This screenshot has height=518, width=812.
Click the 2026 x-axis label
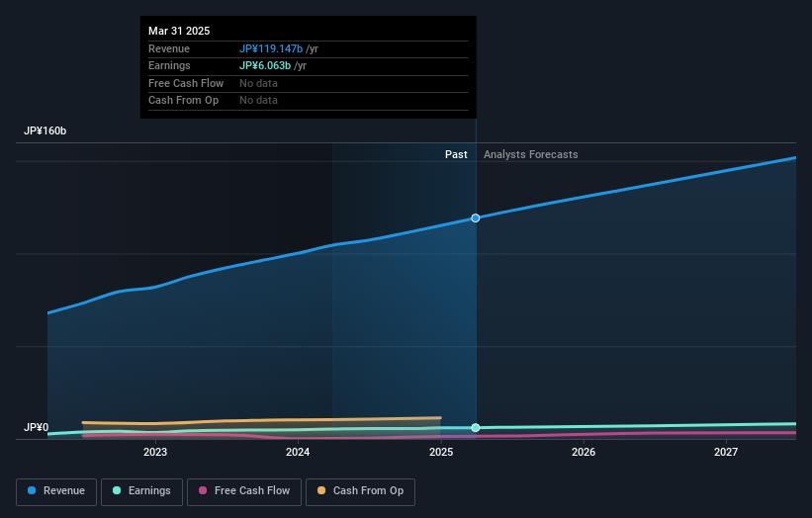pos(584,453)
